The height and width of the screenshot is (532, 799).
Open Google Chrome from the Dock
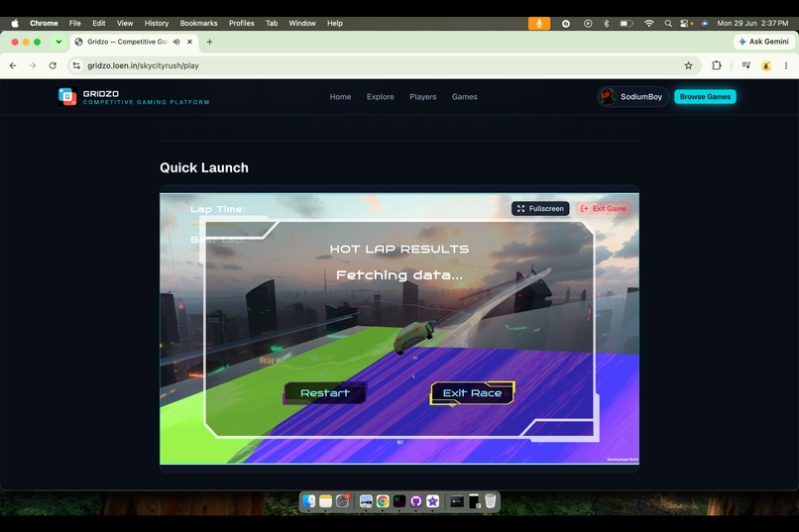tap(383, 501)
